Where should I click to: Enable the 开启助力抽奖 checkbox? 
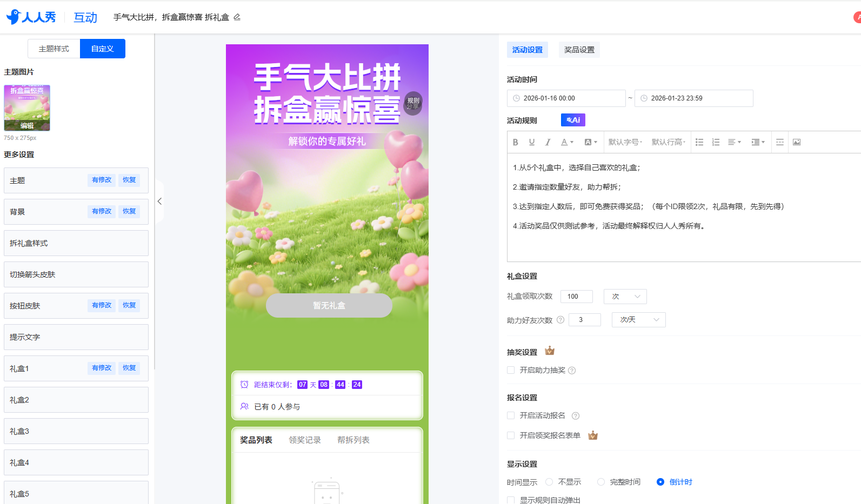[x=511, y=370]
